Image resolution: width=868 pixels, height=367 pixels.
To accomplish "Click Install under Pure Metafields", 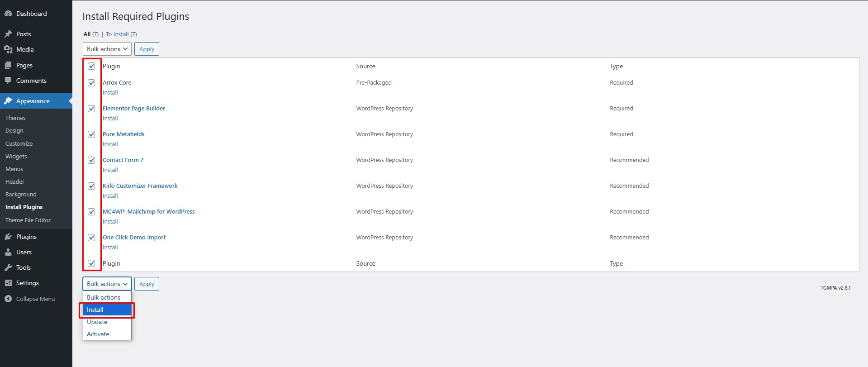I will pyautogui.click(x=110, y=144).
